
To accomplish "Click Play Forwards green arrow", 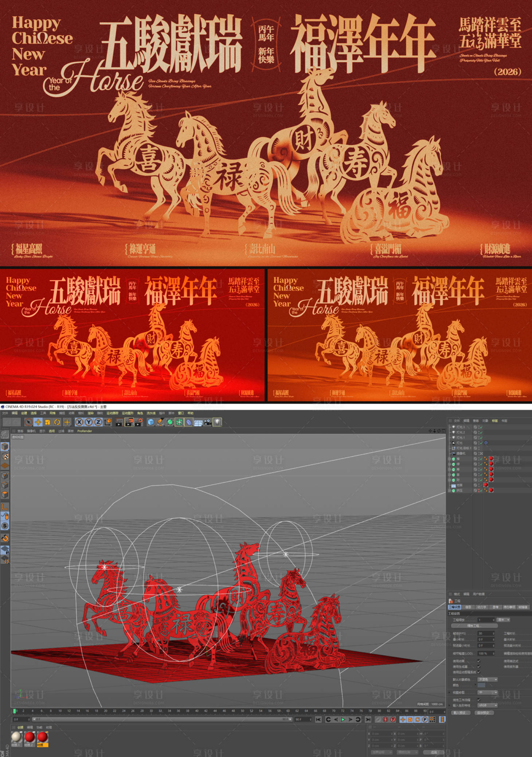I will (x=343, y=719).
